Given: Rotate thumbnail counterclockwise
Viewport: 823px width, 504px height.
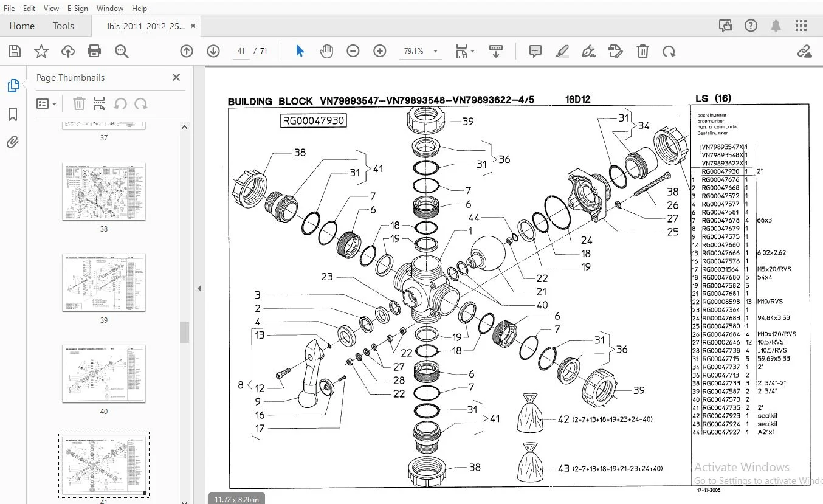Looking at the screenshot, I should tap(120, 103).
